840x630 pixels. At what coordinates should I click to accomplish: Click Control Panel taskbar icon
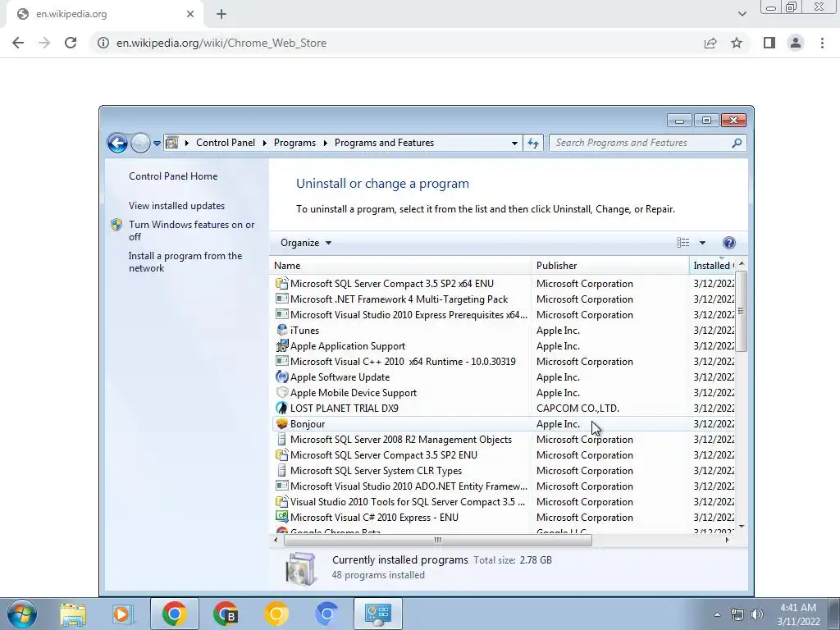coord(377,614)
